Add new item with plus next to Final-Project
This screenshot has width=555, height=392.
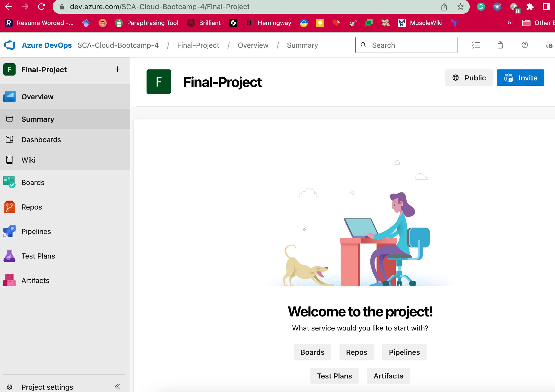click(117, 69)
